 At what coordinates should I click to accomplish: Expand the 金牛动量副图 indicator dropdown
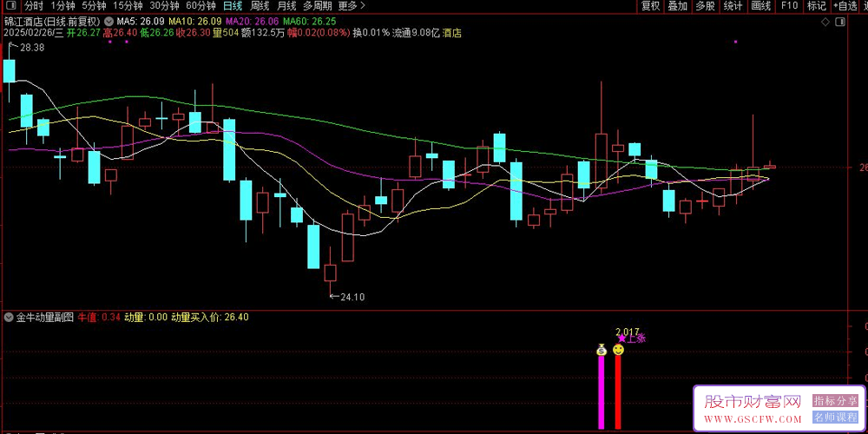[9, 317]
